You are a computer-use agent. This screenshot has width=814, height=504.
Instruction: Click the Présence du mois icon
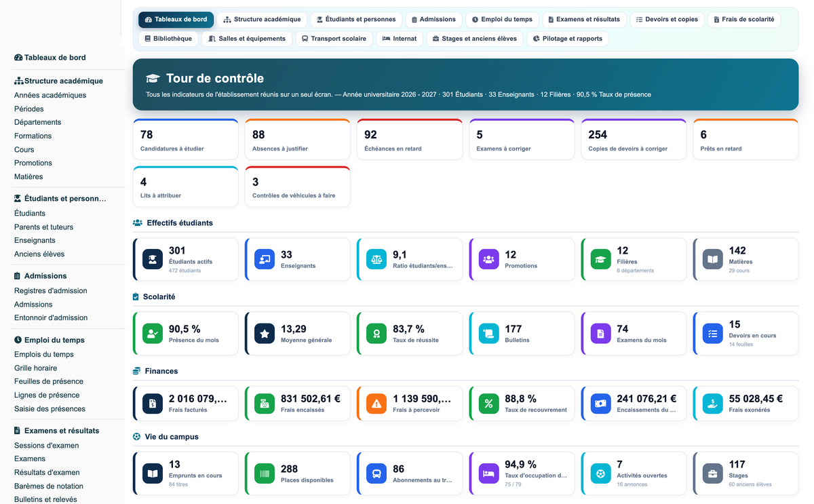point(153,334)
